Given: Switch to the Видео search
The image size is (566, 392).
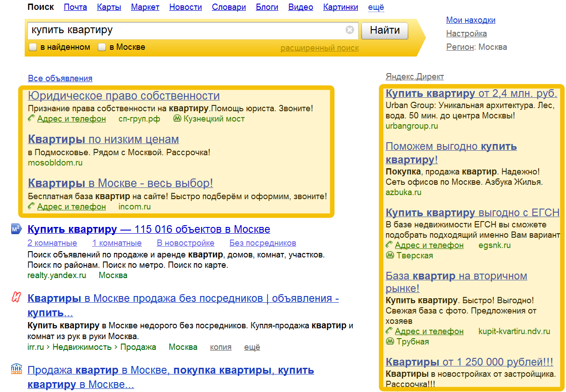Looking at the screenshot, I should pos(301,7).
